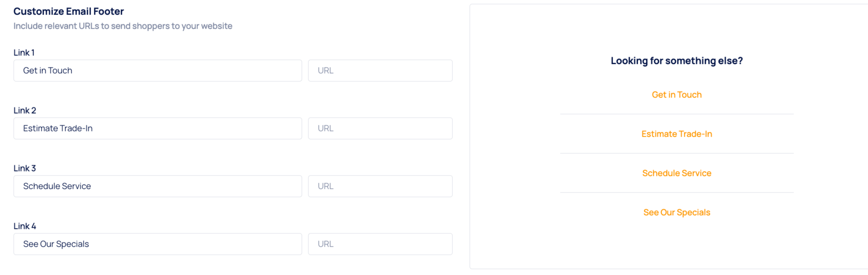
Task: Click the 'Link 2' field label
Action: tap(25, 110)
